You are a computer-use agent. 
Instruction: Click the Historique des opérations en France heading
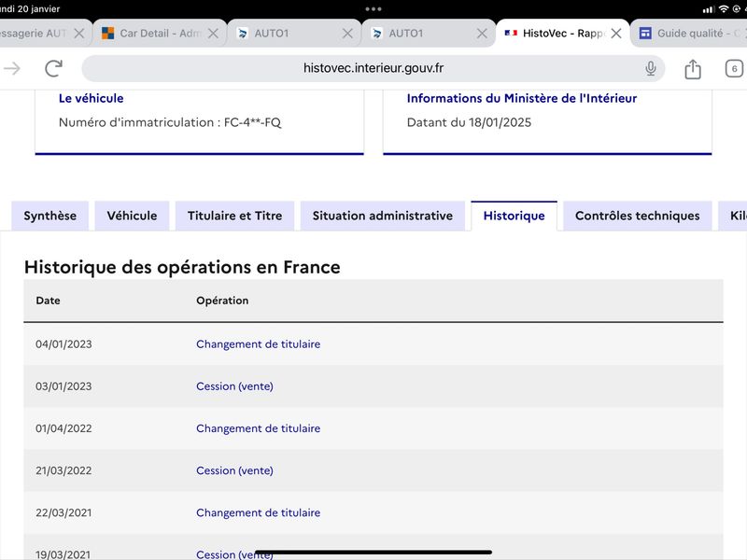[182, 267]
